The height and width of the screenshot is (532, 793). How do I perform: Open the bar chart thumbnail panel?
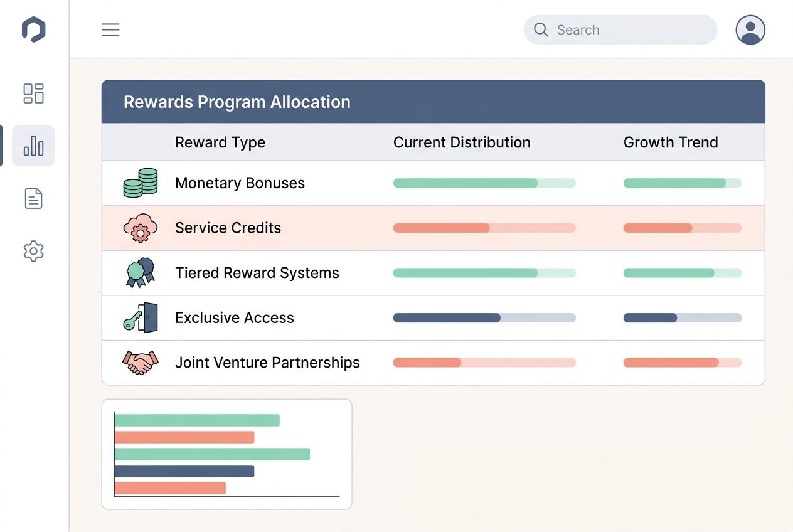pos(226,454)
